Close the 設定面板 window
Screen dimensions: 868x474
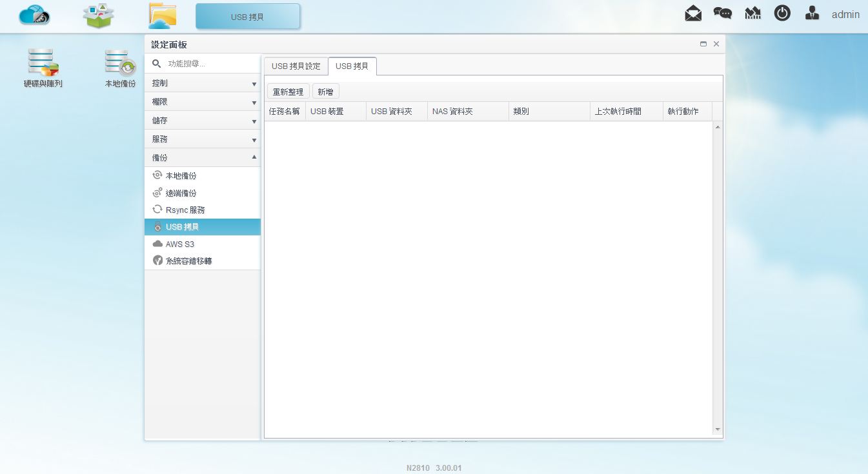coord(716,44)
